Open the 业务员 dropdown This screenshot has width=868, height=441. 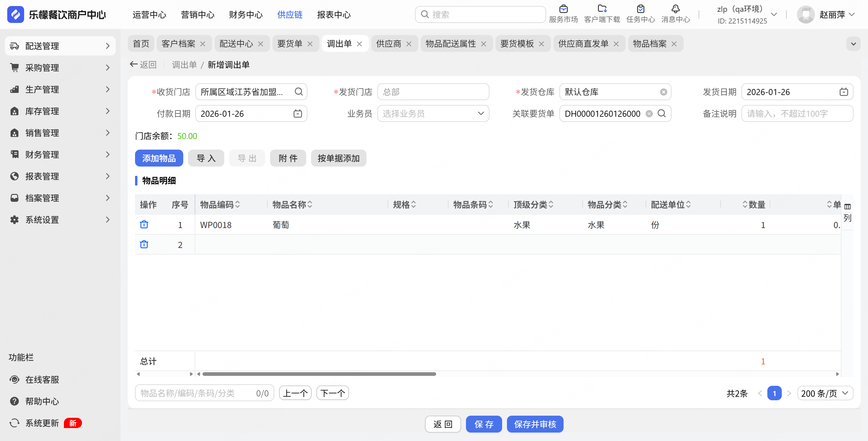click(x=433, y=114)
